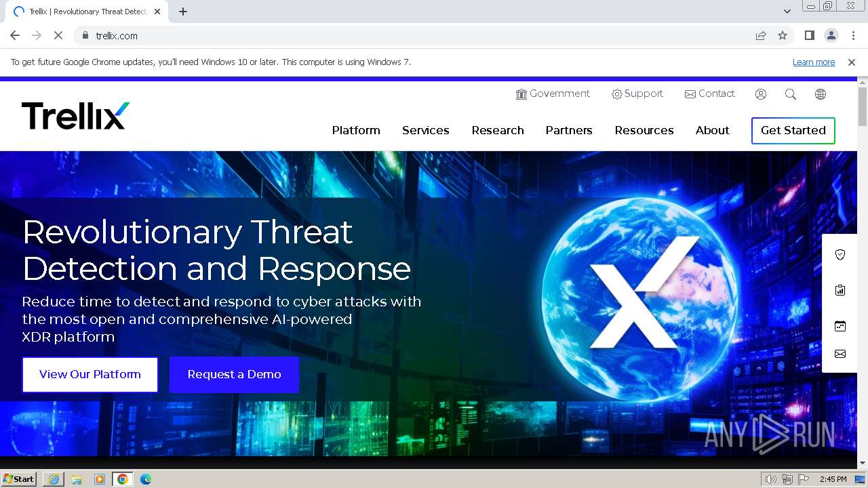This screenshot has width=868, height=488.
Task: Open the Partners menu
Action: [569, 130]
